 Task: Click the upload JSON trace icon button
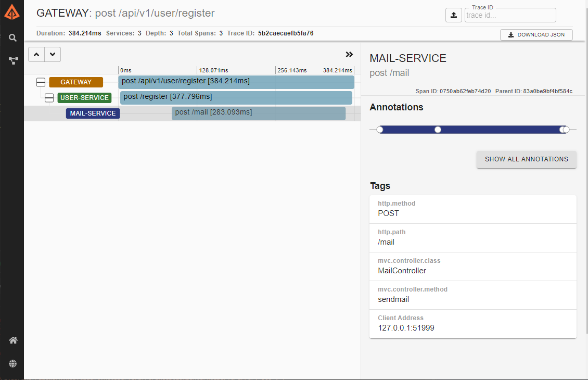453,15
